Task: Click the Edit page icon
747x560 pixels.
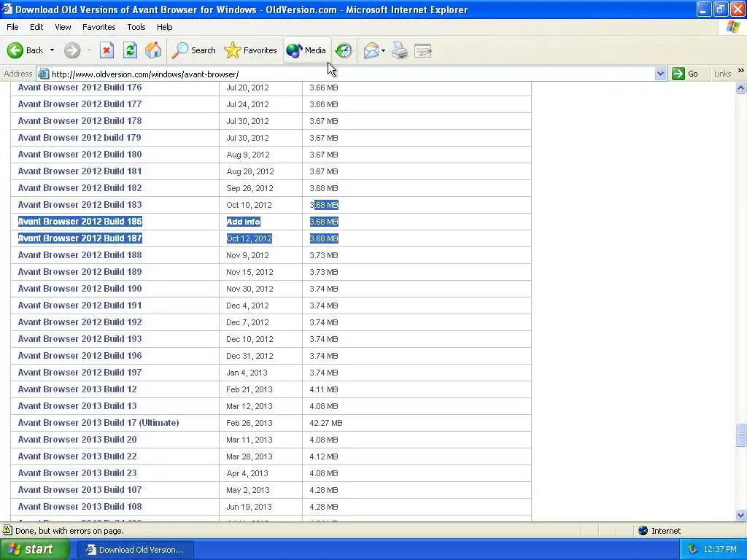Action: point(422,50)
